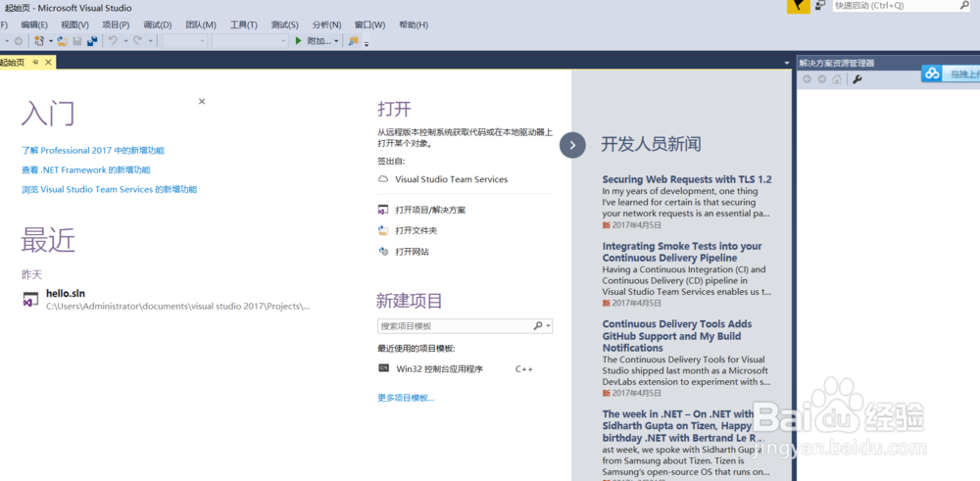This screenshot has width=980, height=481.
Task: Open the solution platforms combo box
Action: coord(250,40)
